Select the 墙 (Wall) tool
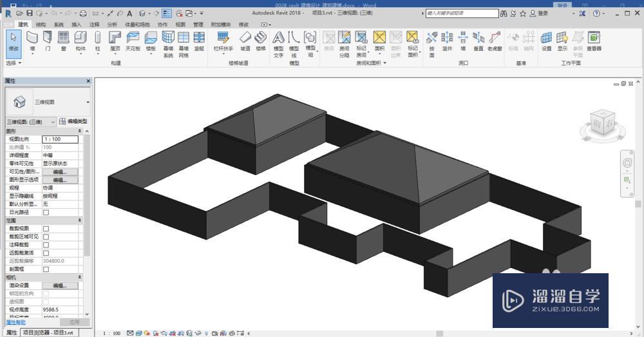644x337 pixels. [x=32, y=41]
